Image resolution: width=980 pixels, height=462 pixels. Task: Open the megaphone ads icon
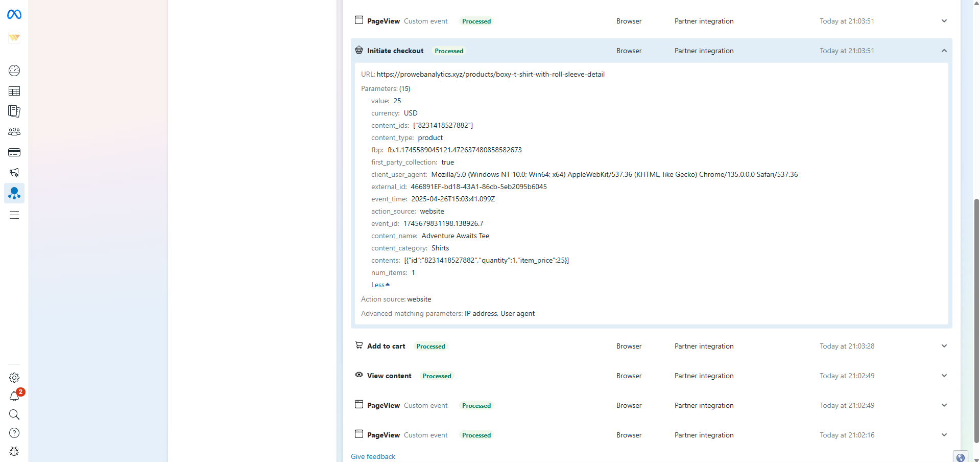(x=14, y=173)
